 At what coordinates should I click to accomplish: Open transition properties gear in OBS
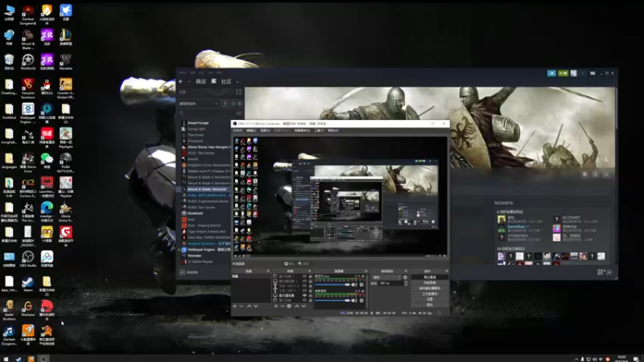[405, 277]
